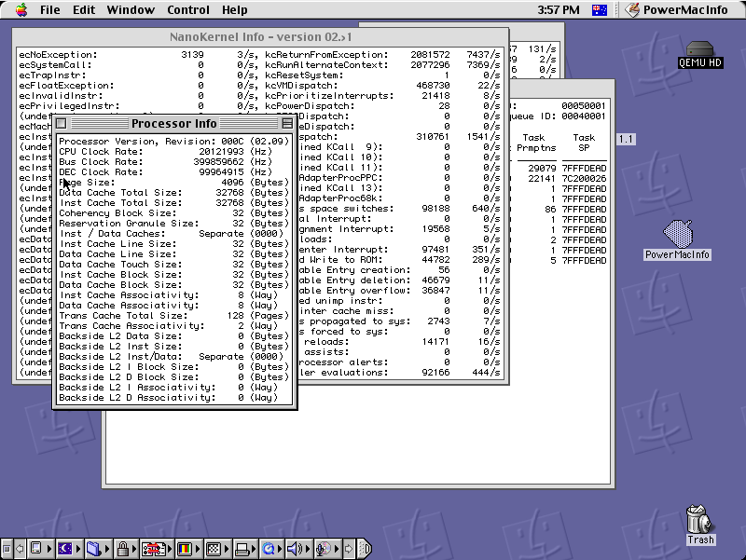Click the control strip right scroll arrow
The width and height of the screenshot is (746, 560).
click(x=349, y=549)
